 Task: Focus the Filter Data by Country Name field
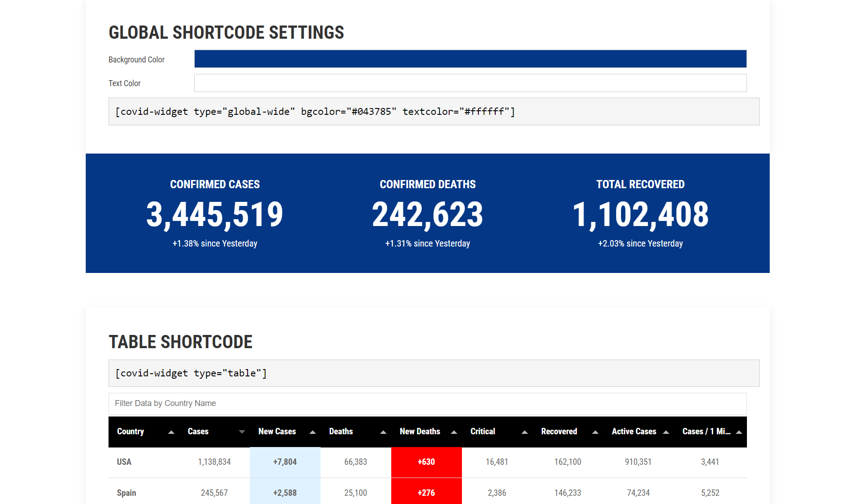(x=428, y=403)
